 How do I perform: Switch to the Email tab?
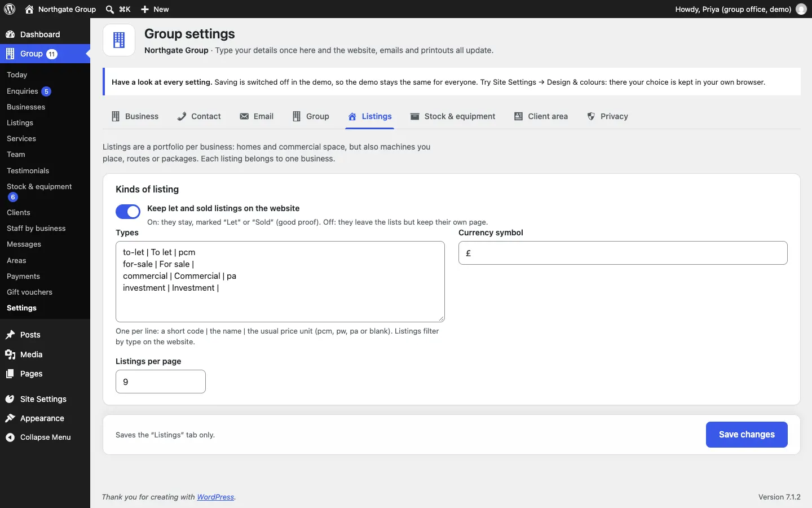click(x=257, y=116)
